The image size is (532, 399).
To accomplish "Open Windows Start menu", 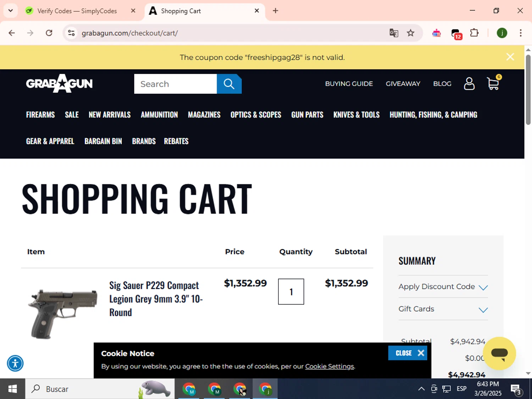I will click(12, 389).
